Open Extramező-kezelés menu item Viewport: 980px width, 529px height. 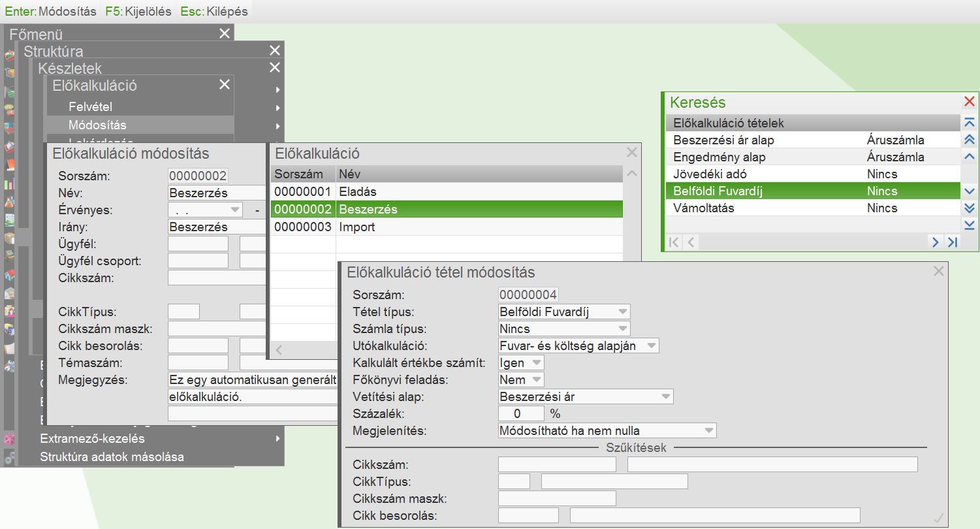tap(92, 438)
